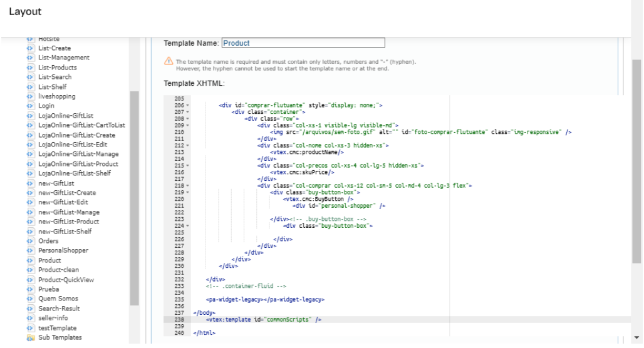
Task: Click the template icon beside List-Shelf
Action: point(31,86)
